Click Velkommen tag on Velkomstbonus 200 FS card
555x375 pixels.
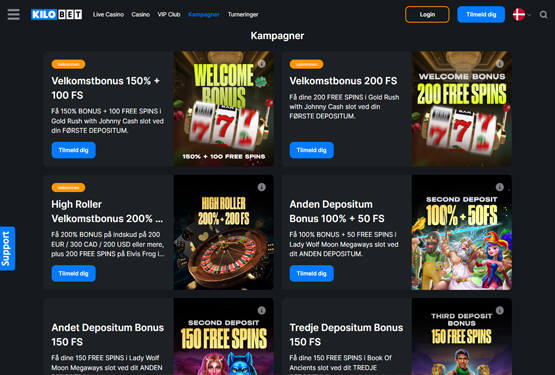pyautogui.click(x=306, y=64)
